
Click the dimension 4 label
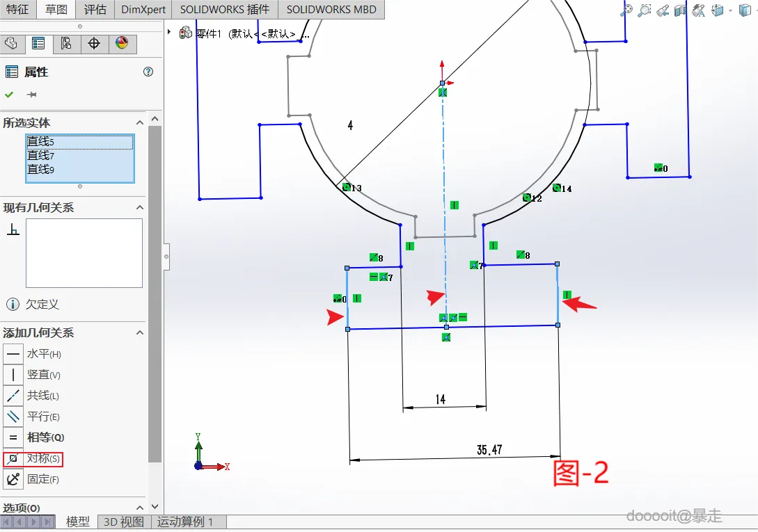click(x=350, y=126)
